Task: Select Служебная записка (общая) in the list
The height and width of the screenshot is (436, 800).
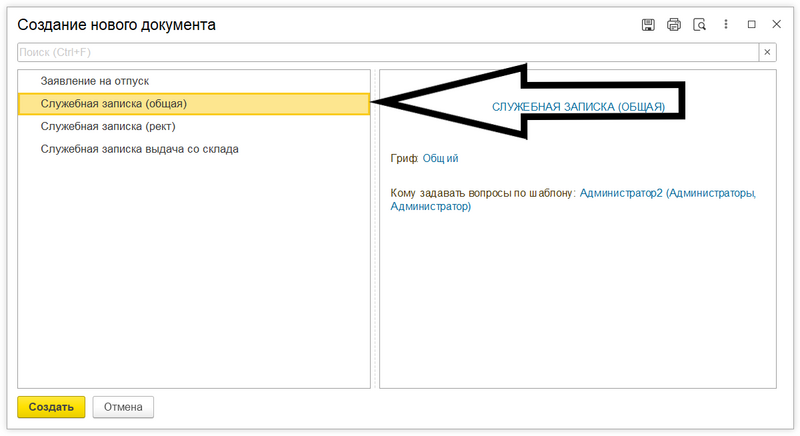Action: coord(113,103)
